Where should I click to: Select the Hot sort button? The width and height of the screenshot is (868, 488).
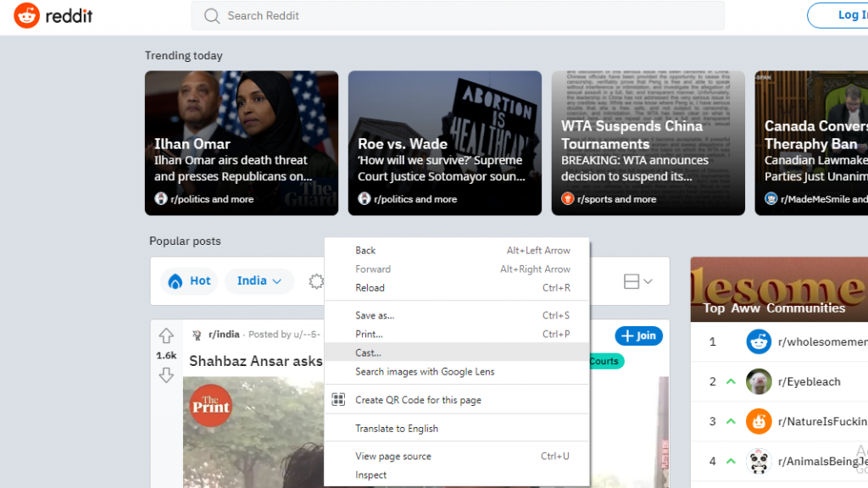(x=189, y=281)
